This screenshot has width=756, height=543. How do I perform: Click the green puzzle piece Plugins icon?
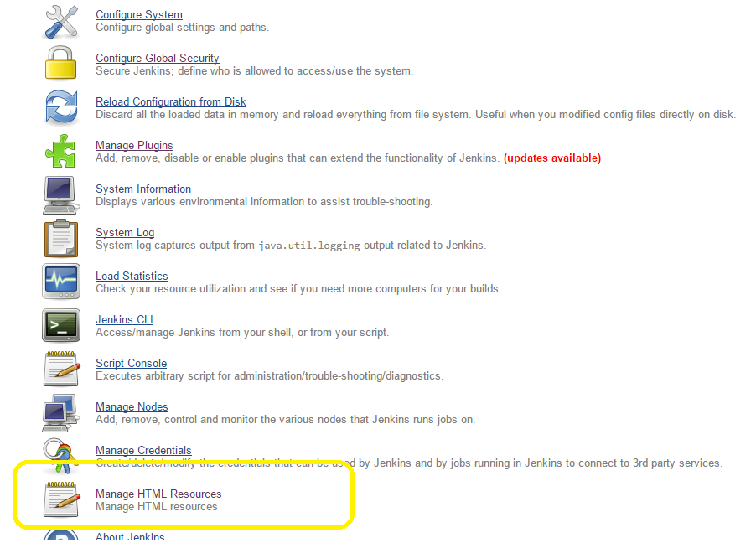(x=60, y=151)
